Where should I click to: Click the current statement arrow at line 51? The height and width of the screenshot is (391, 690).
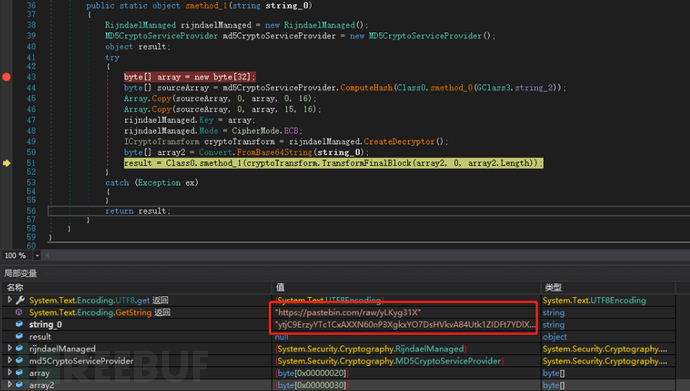coord(6,163)
